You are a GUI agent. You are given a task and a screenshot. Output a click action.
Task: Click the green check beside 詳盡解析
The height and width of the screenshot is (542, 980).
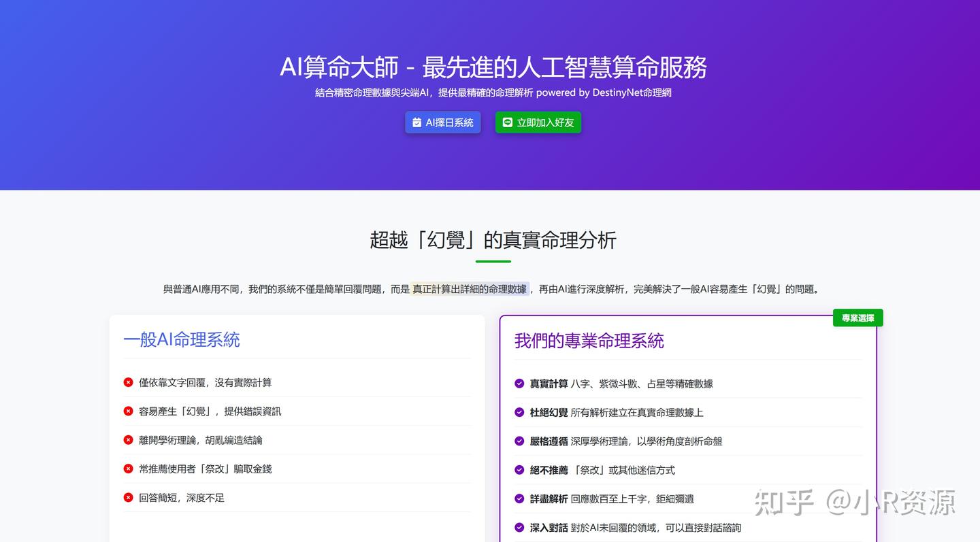point(519,499)
